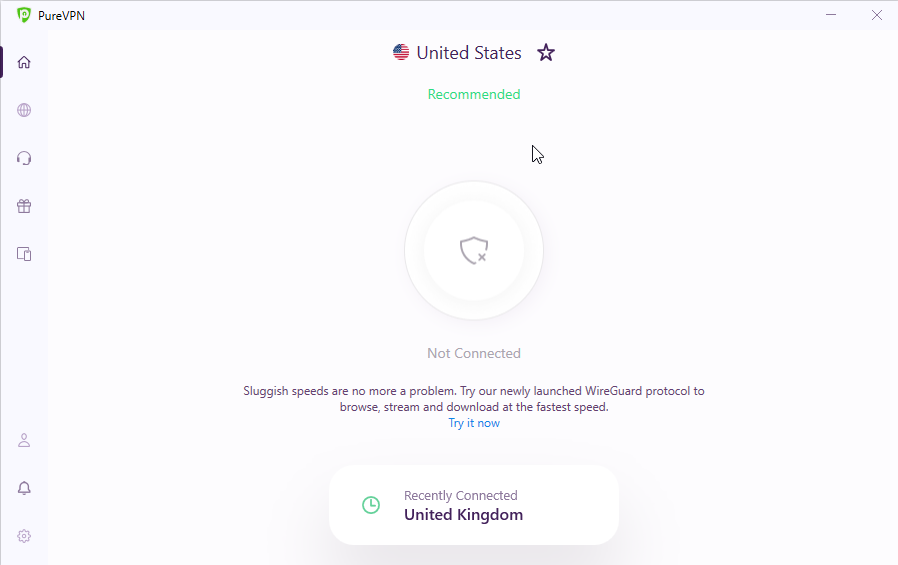Click the clock icon beside Recently Connected
The height and width of the screenshot is (565, 898).
pos(371,505)
